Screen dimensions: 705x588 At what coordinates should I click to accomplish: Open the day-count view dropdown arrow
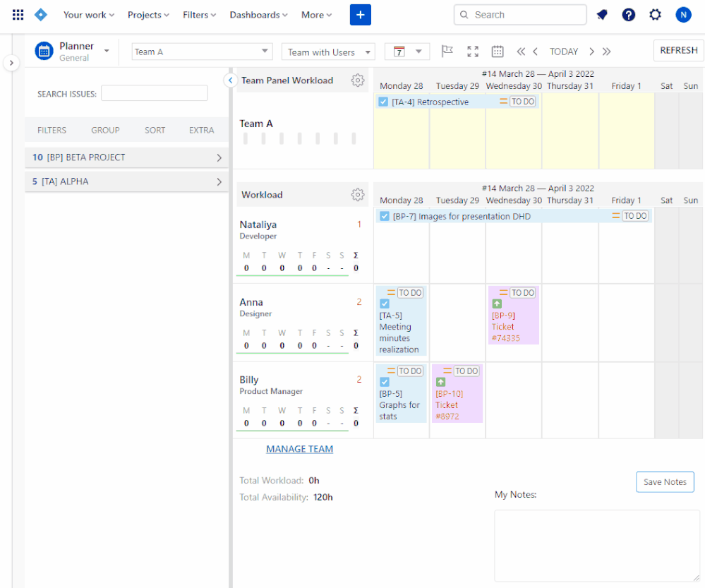click(x=418, y=52)
